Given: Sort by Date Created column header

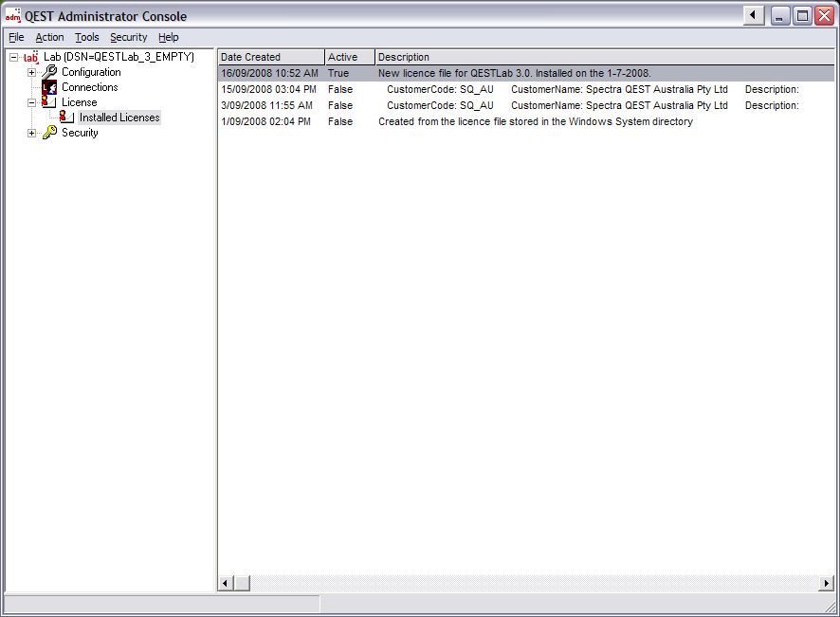Looking at the screenshot, I should pos(271,57).
